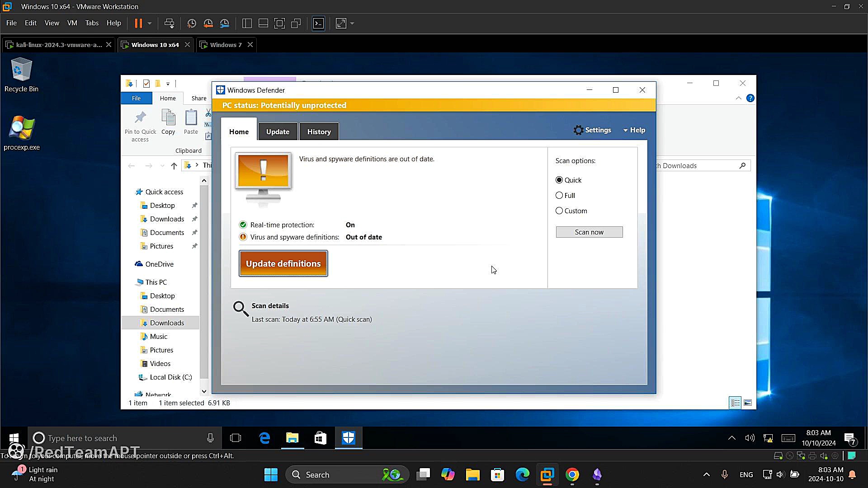Open Customize Quick Access Toolbar dropdown
This screenshot has width=868, height=488.
(168, 84)
